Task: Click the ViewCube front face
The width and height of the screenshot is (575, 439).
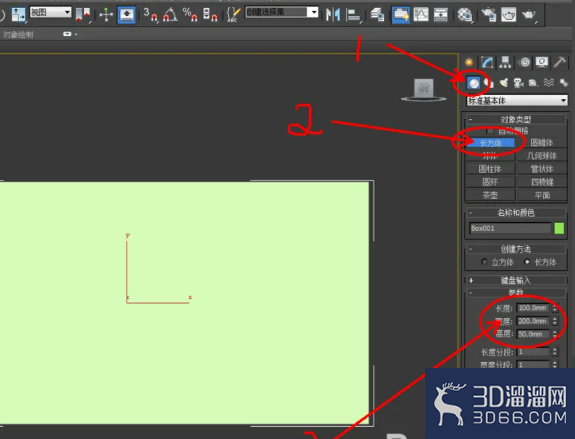Action: 424,88
